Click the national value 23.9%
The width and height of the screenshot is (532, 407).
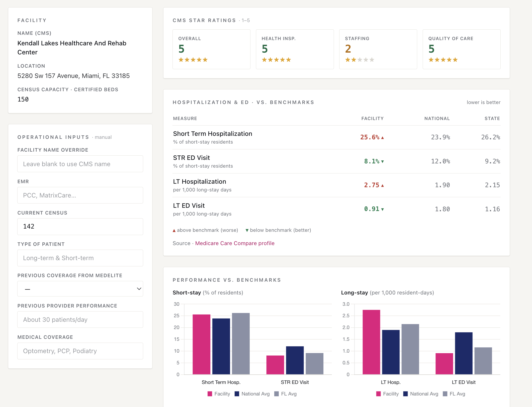[440, 137]
